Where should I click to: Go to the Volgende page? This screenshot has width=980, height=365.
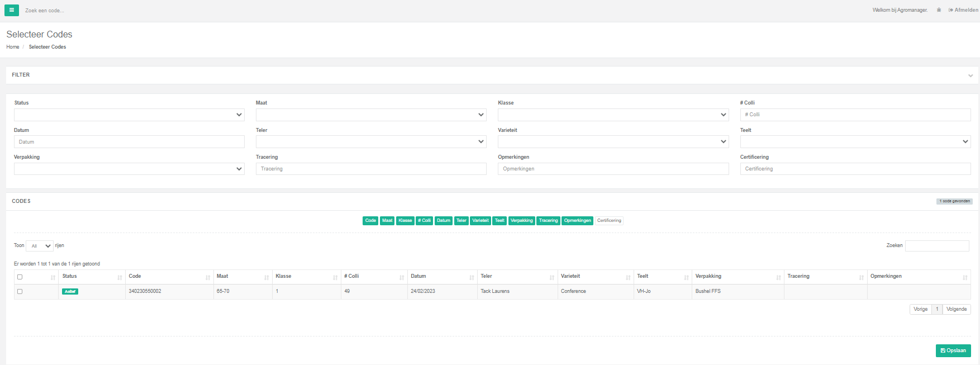point(956,309)
